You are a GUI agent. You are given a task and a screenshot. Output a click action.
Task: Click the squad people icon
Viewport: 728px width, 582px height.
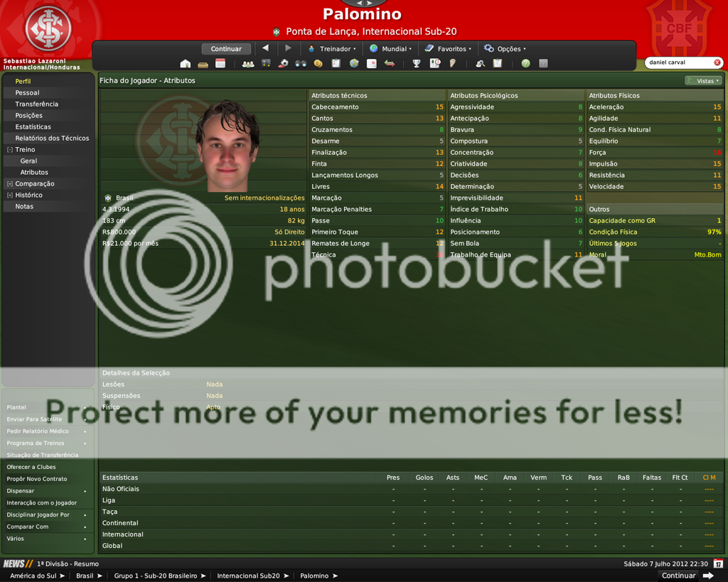(x=247, y=64)
